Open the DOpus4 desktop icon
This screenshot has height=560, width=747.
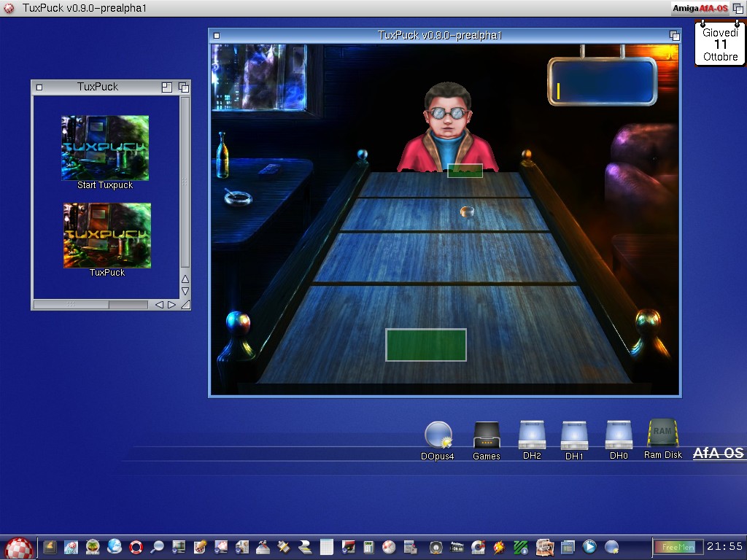438,436
